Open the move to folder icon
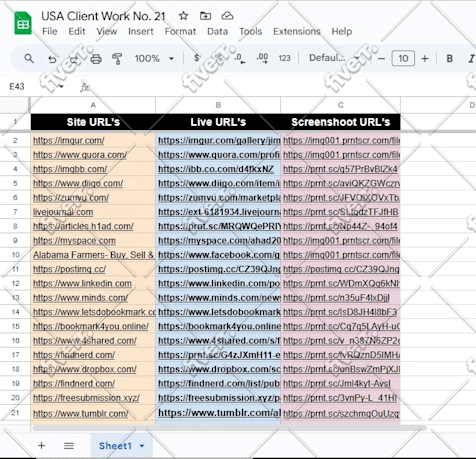The height and width of the screenshot is (459, 476). [x=205, y=16]
